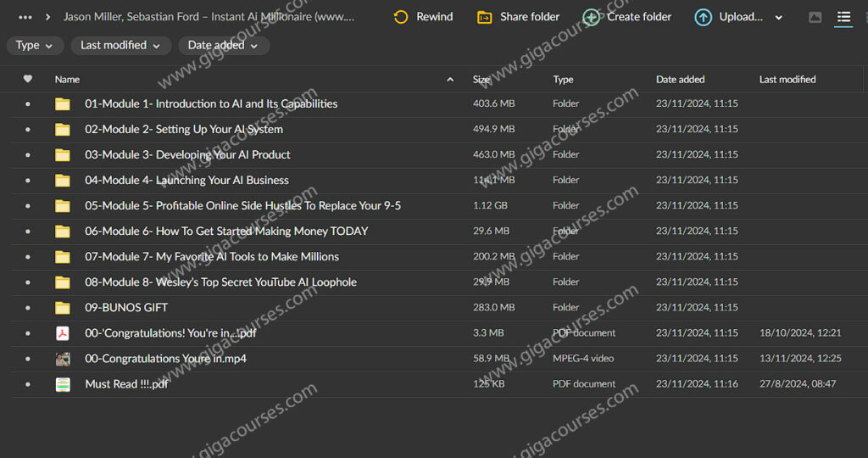Viewport: 868px width, 458px height.
Task: Switch to list view
Action: (x=843, y=17)
